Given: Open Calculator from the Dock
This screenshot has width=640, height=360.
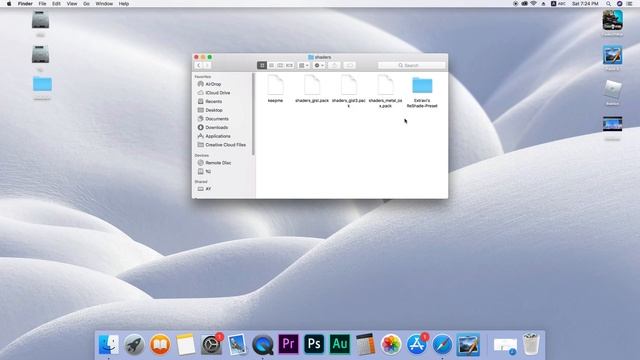Looking at the screenshot, I should point(366,344).
